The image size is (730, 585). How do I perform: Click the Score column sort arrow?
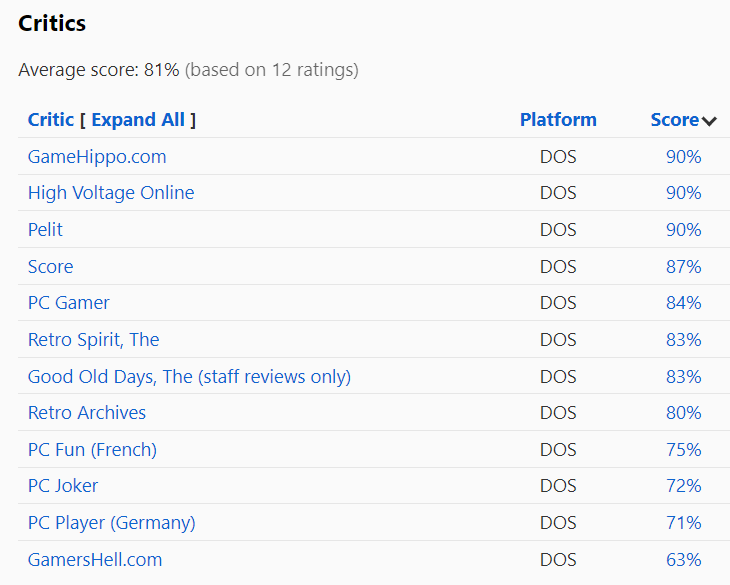pyautogui.click(x=709, y=121)
